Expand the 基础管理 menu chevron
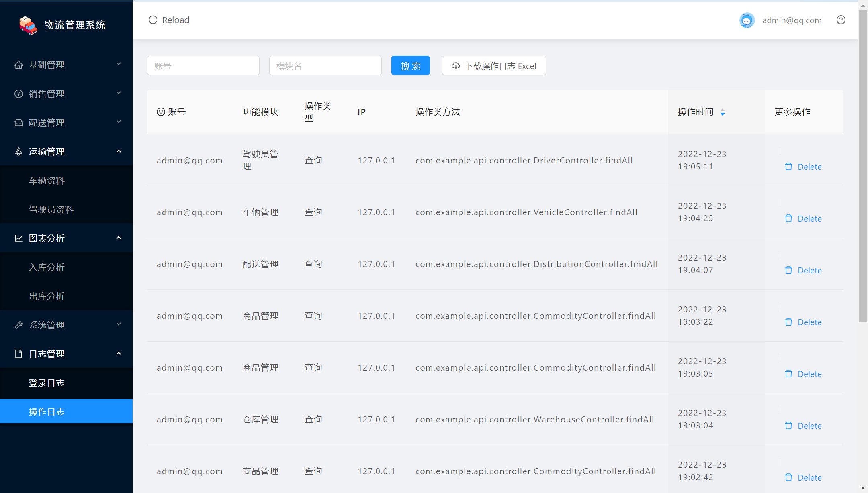Viewport: 868px width, 493px height. (119, 64)
